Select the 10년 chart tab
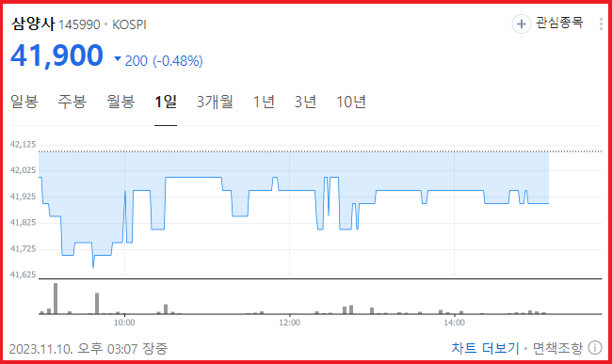Viewport: 612px width, 364px height. coord(351,102)
